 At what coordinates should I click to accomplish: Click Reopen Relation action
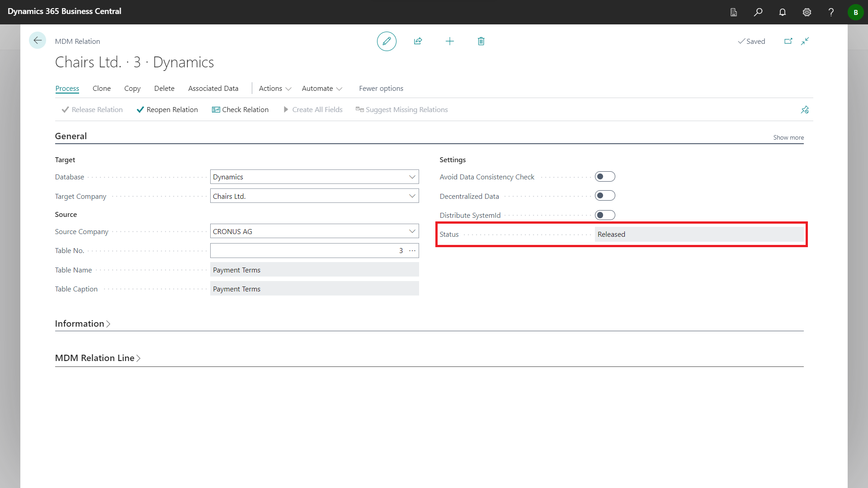point(167,110)
